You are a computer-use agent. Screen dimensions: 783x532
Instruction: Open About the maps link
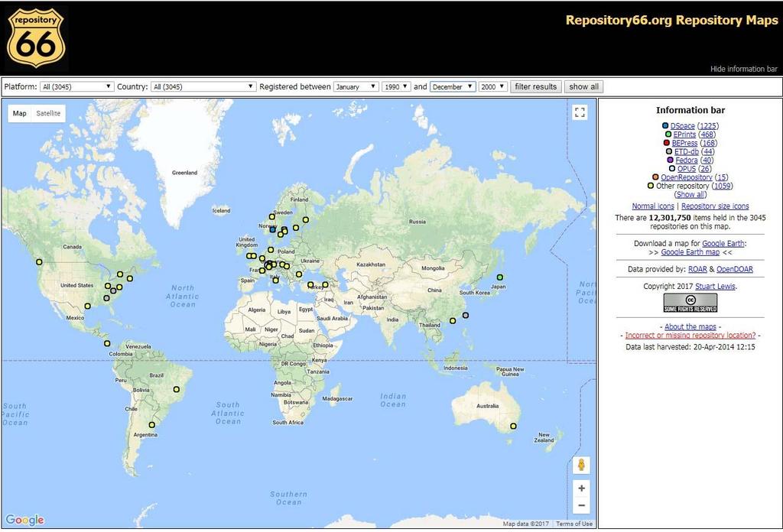(690, 327)
